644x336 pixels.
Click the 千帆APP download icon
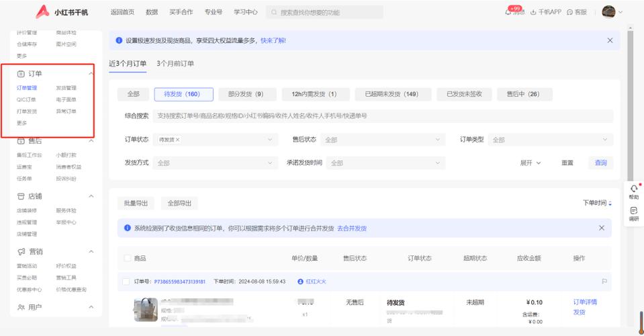534,12
